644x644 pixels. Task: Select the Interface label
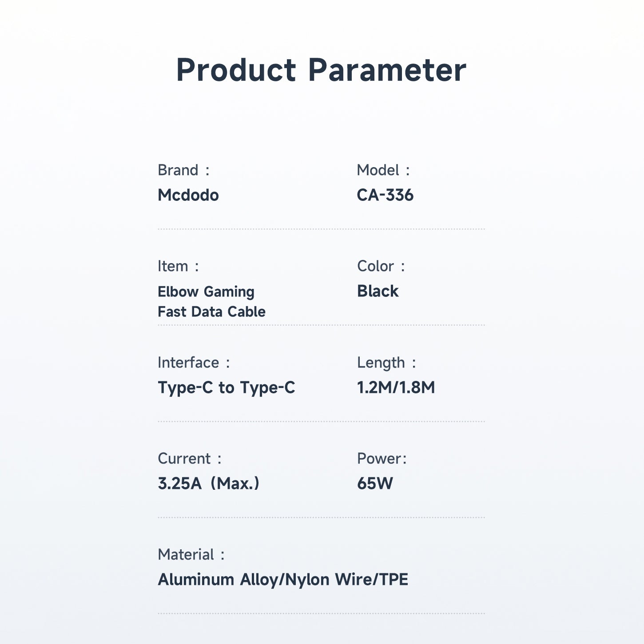point(194,363)
